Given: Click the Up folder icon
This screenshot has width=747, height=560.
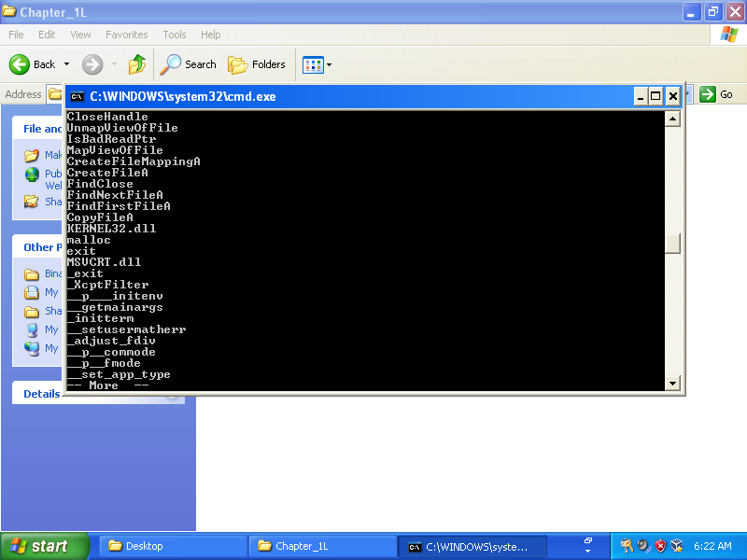Looking at the screenshot, I should [x=137, y=64].
